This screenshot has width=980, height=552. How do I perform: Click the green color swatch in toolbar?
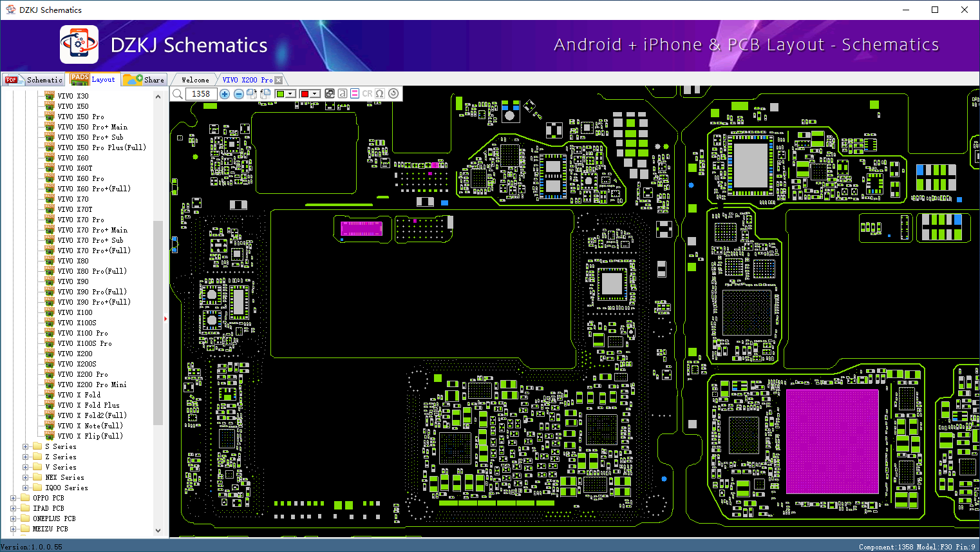coord(281,94)
